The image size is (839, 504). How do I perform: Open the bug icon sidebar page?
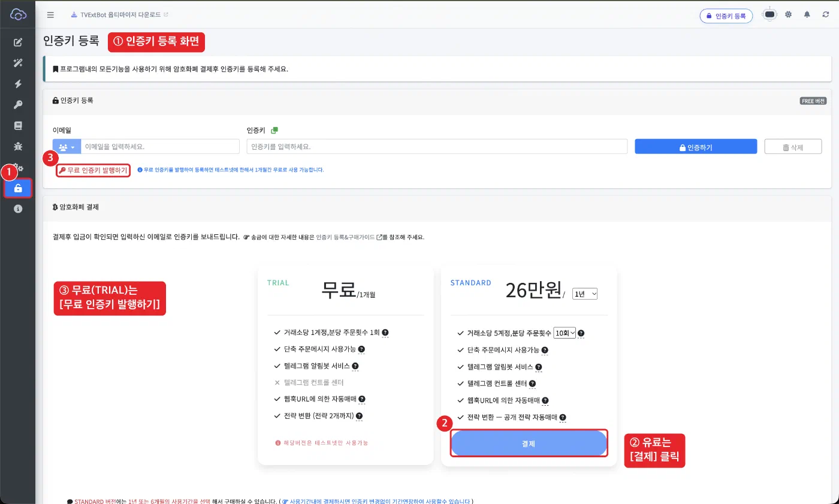[18, 146]
